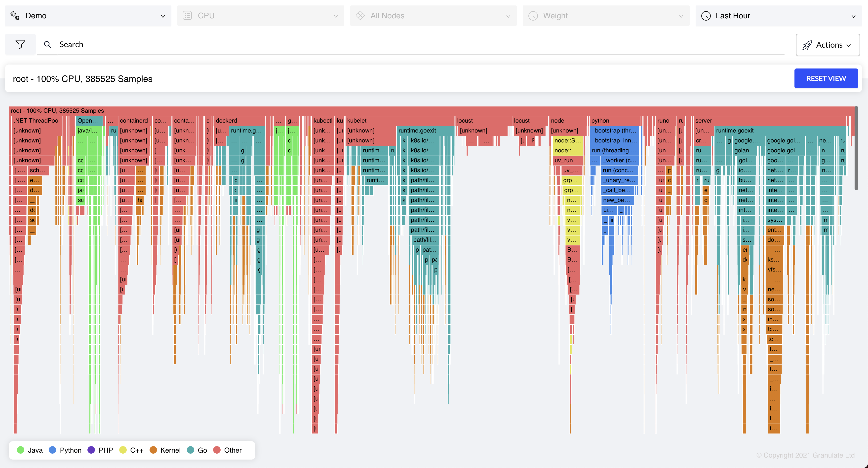This screenshot has height=468, width=868.
Task: Click the clock icon beside Last Hour
Action: 707,15
